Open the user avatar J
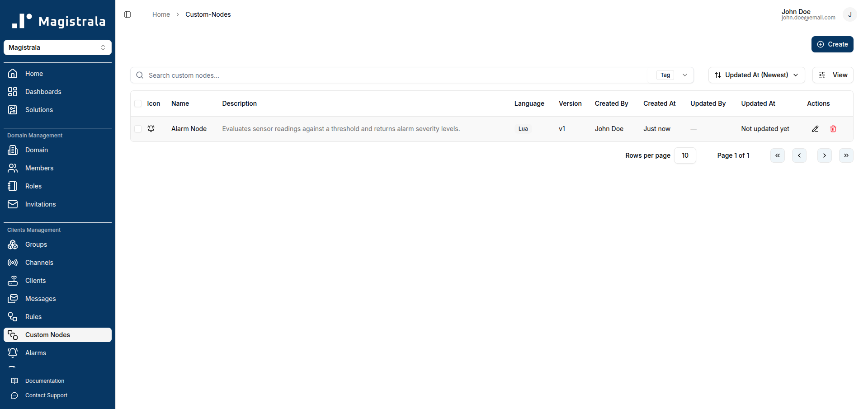Image resolution: width=868 pixels, height=409 pixels. 849,14
